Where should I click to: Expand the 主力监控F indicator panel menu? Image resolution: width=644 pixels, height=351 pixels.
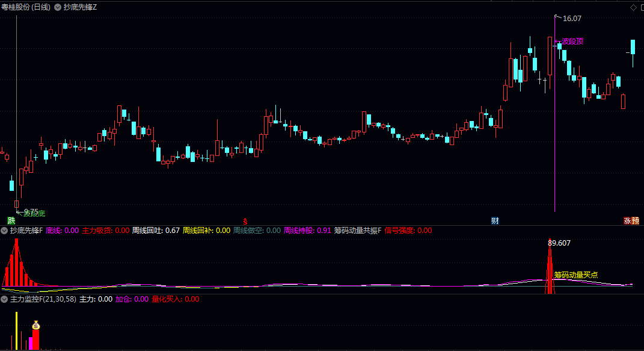(x=5, y=299)
